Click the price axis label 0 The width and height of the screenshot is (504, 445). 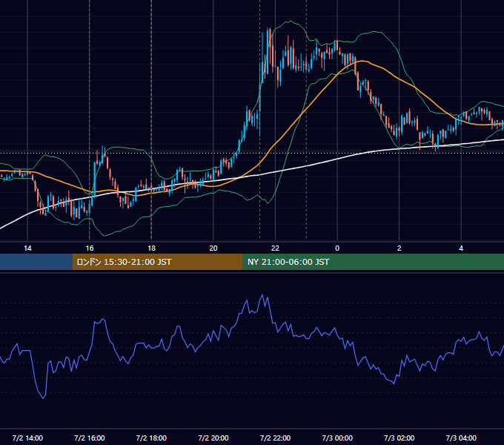pos(337,248)
